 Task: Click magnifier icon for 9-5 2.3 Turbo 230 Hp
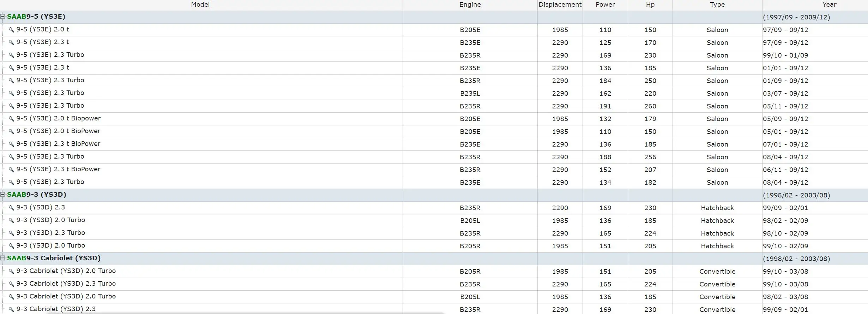tap(11, 55)
